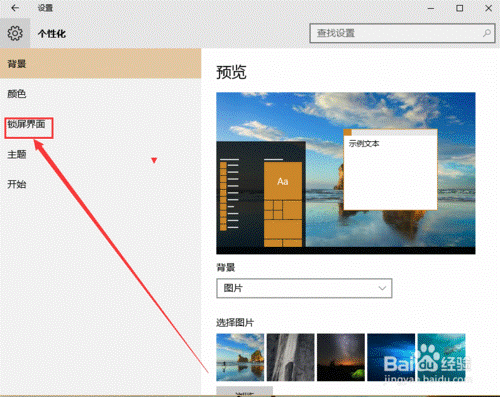Choose the teal underwater thumbnail

pyautogui.click(x=441, y=357)
